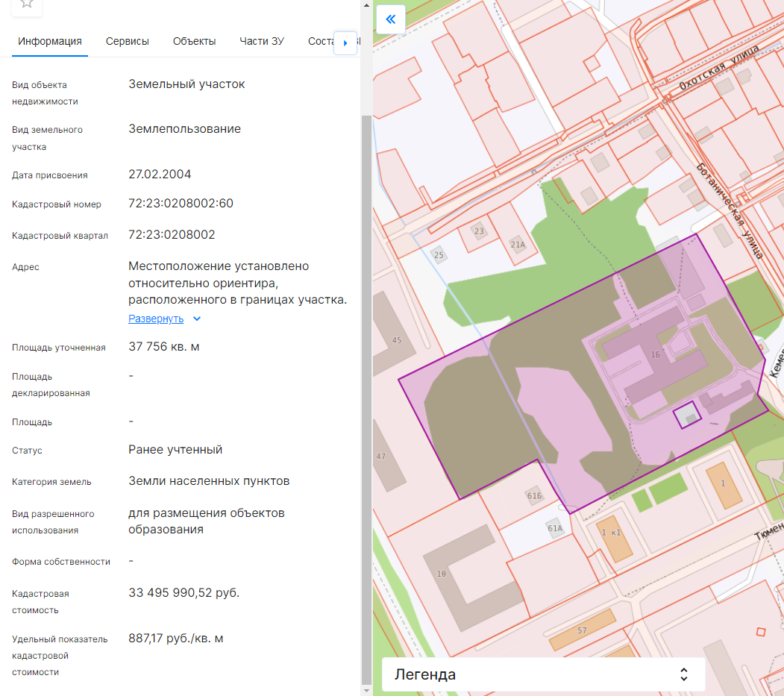Click house 21A on the map
Viewport: 784px width, 696px height.
click(518, 244)
